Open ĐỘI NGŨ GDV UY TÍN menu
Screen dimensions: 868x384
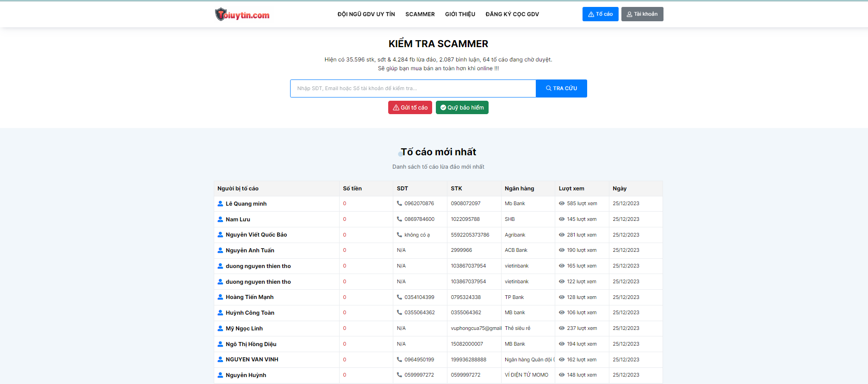[x=366, y=14]
